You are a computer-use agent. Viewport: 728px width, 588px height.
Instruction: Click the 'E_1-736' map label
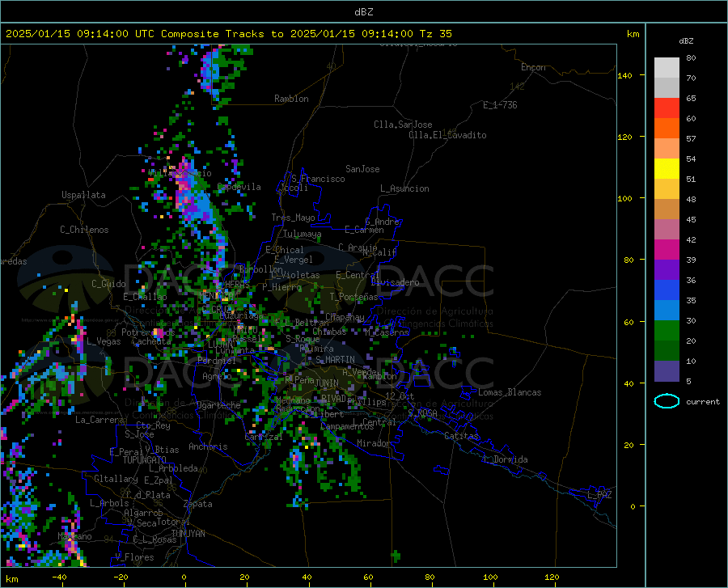pyautogui.click(x=500, y=105)
